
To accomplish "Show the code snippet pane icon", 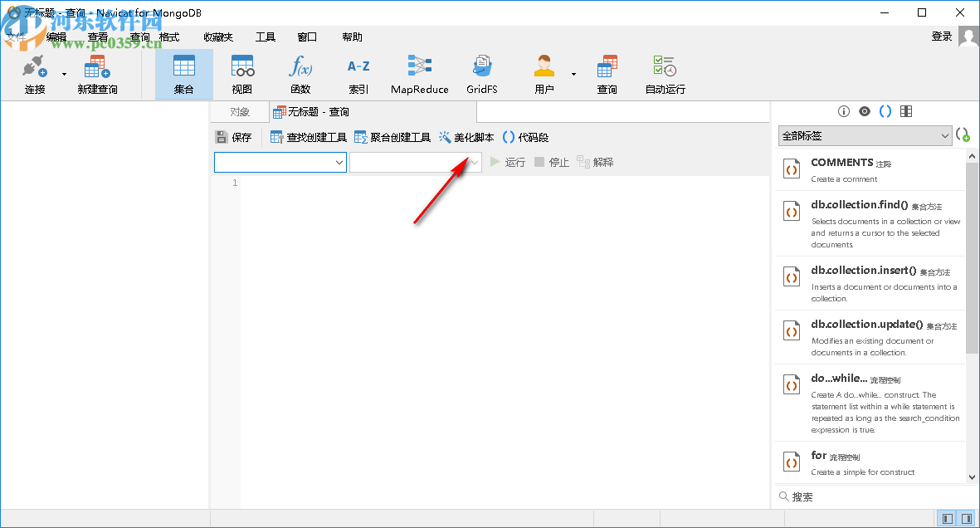I will [x=885, y=111].
